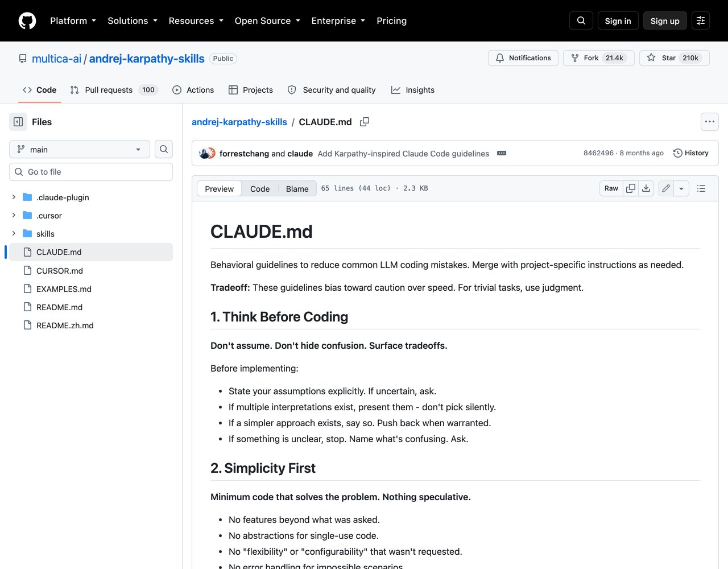Open the .cursor folder

pos(49,216)
